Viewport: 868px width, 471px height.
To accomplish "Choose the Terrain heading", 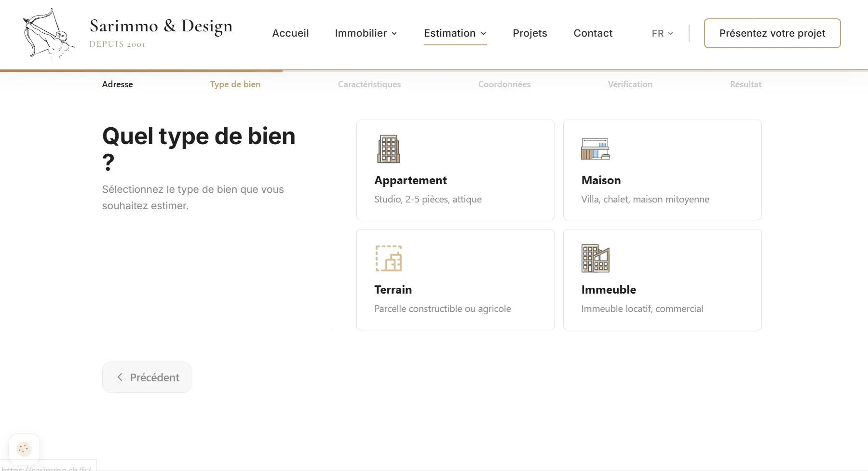I will (393, 290).
